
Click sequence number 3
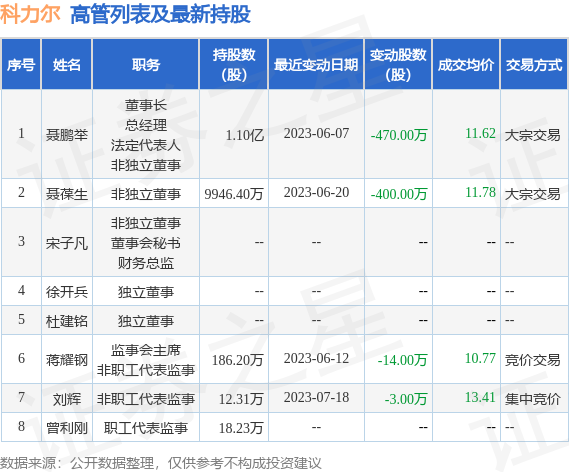pyautogui.click(x=21, y=241)
